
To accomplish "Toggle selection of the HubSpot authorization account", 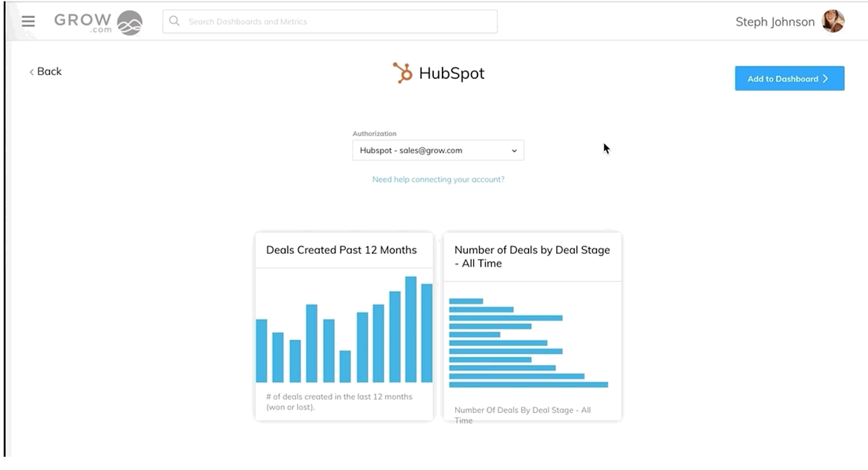I will click(x=438, y=150).
